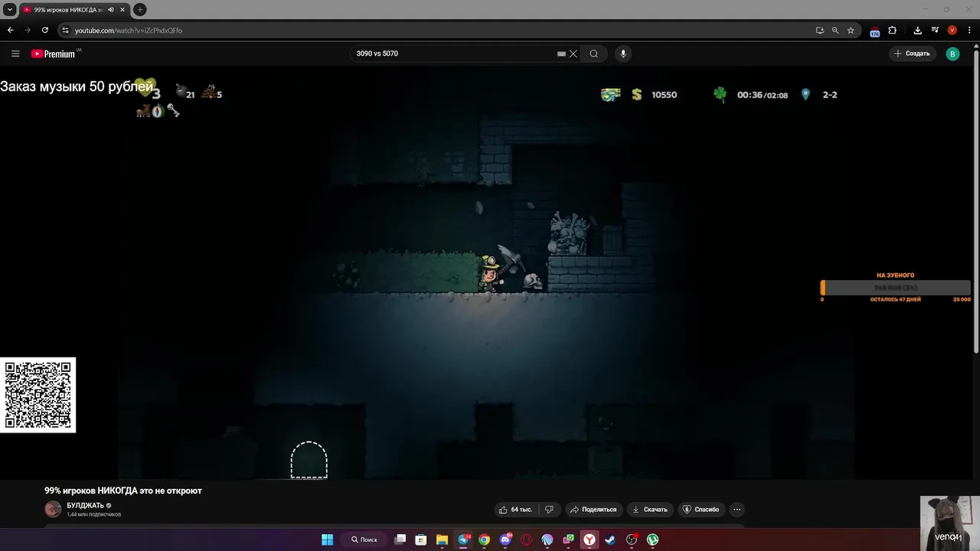Open Opera browser from the taskbar
Image resolution: width=980 pixels, height=551 pixels.
(x=526, y=540)
